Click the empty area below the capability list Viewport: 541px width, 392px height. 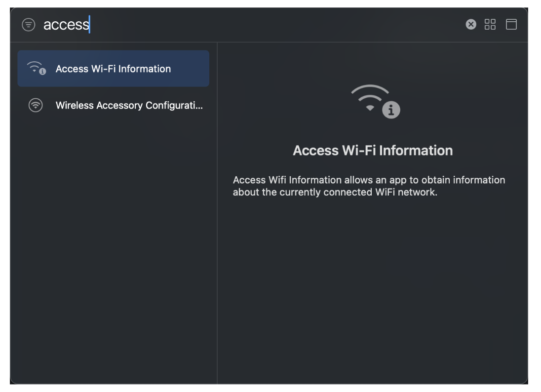[113, 247]
